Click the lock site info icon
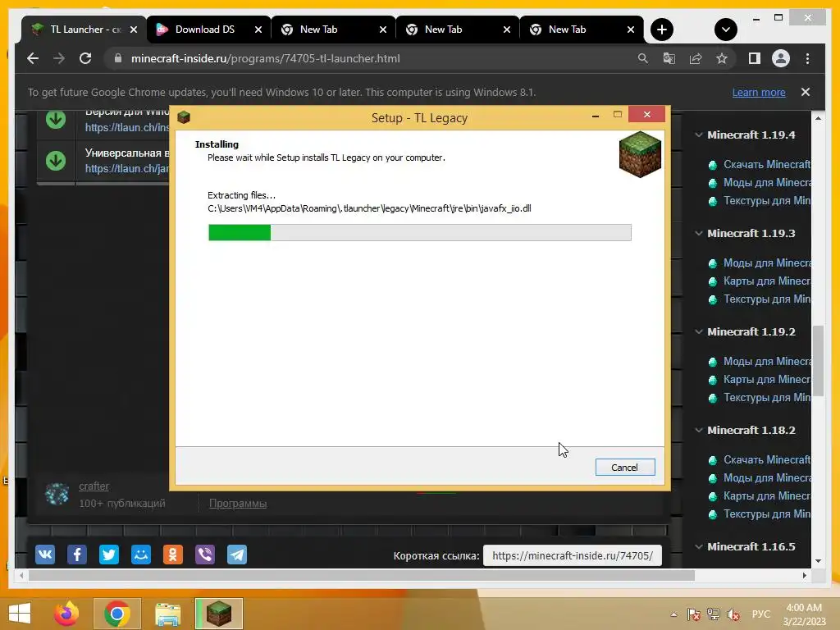The image size is (840, 630). 118,58
